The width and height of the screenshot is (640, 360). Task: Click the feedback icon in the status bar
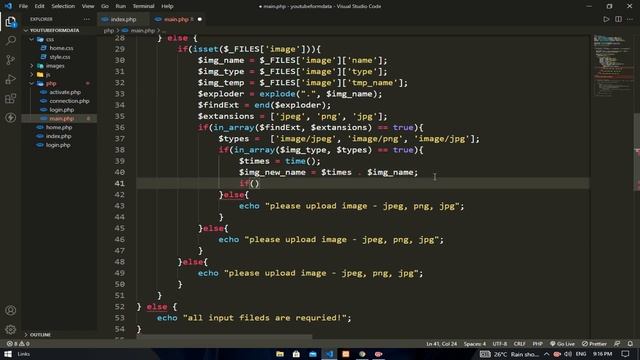(x=617, y=344)
